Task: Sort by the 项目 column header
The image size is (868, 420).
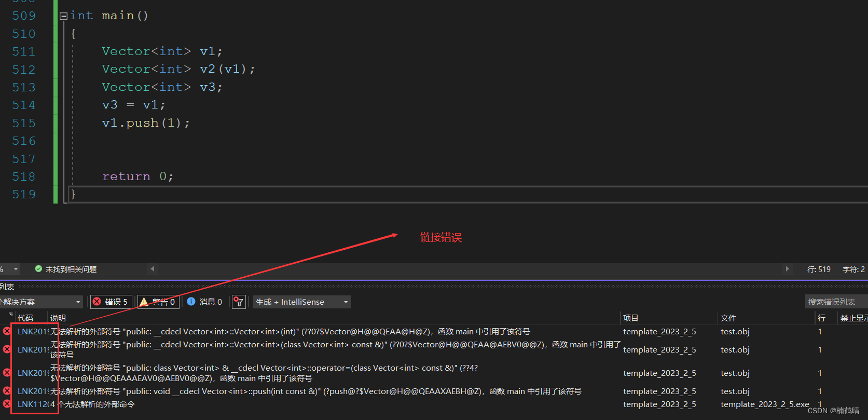Action: [631, 318]
